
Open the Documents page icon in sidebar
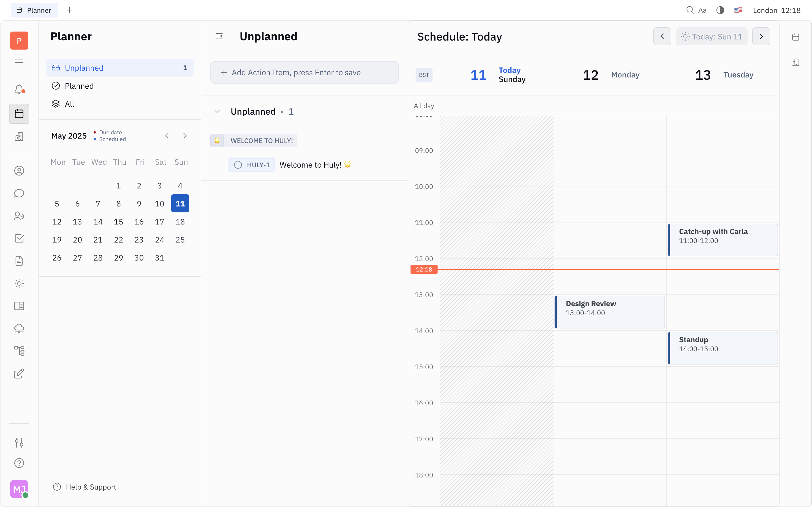[19, 261]
